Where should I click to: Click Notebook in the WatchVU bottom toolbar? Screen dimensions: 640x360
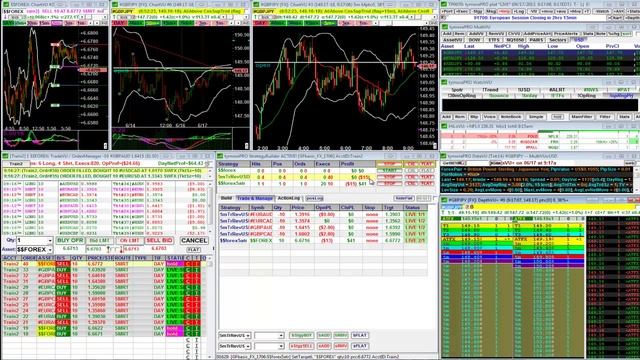coord(511,117)
